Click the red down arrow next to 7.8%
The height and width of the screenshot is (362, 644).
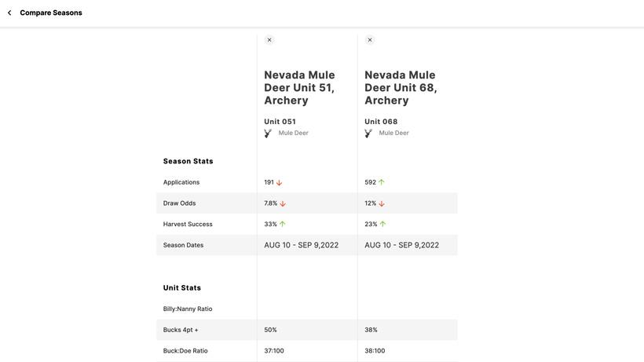283,204
